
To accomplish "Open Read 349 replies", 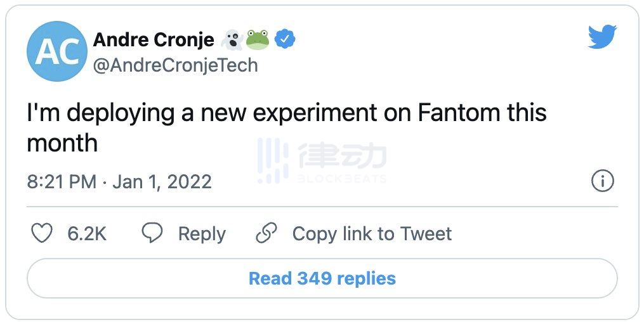I will click(x=322, y=278).
